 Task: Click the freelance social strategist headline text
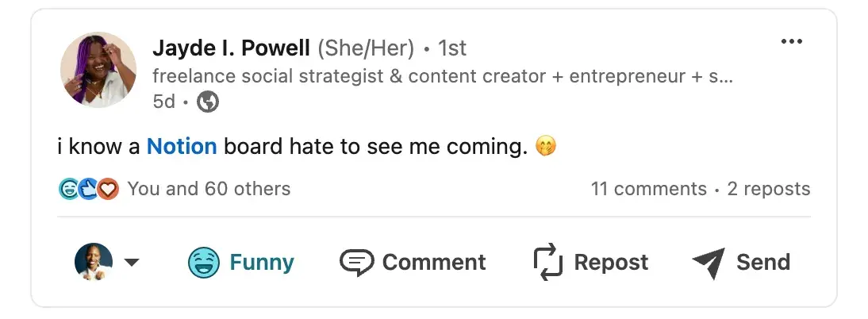coord(442,77)
